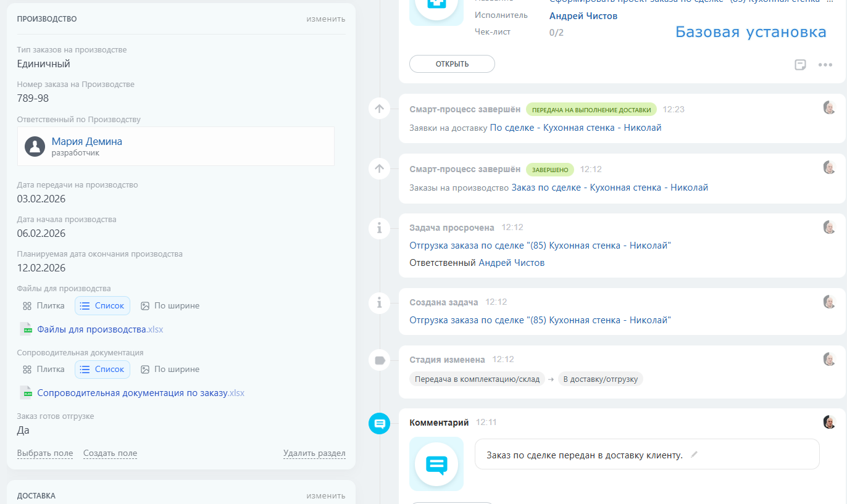Open Мария Демина's profile link

point(87,141)
